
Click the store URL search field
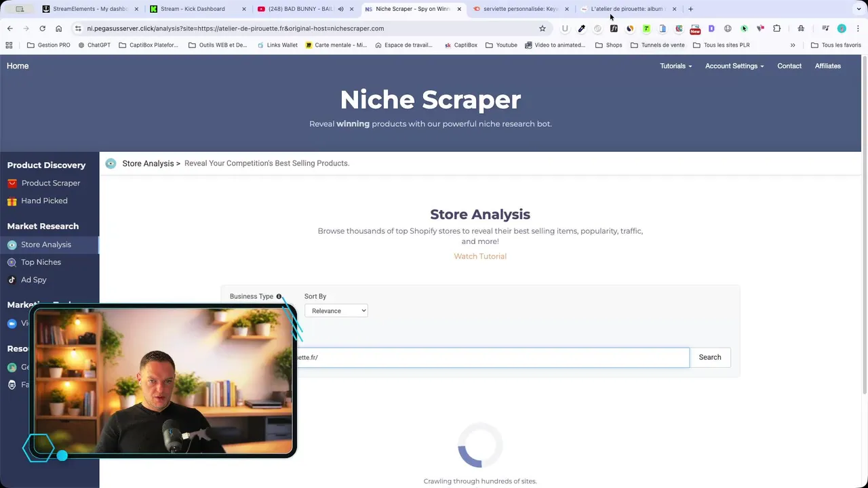click(x=493, y=357)
